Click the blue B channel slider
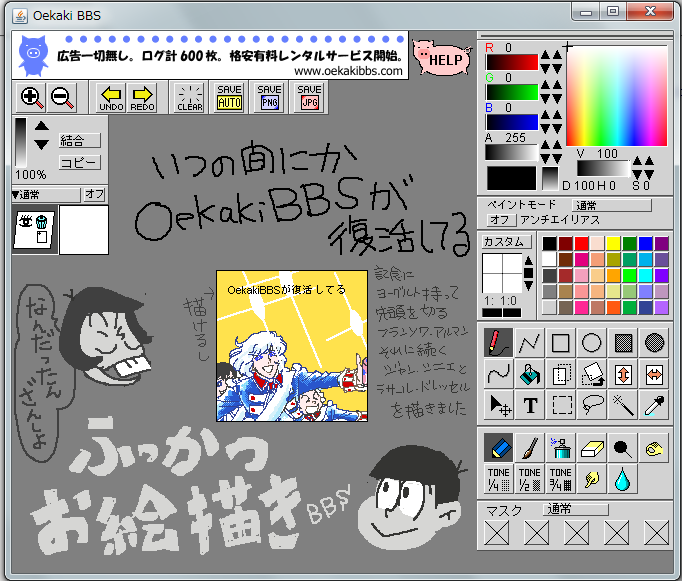Image resolution: width=682 pixels, height=581 pixels. click(512, 122)
